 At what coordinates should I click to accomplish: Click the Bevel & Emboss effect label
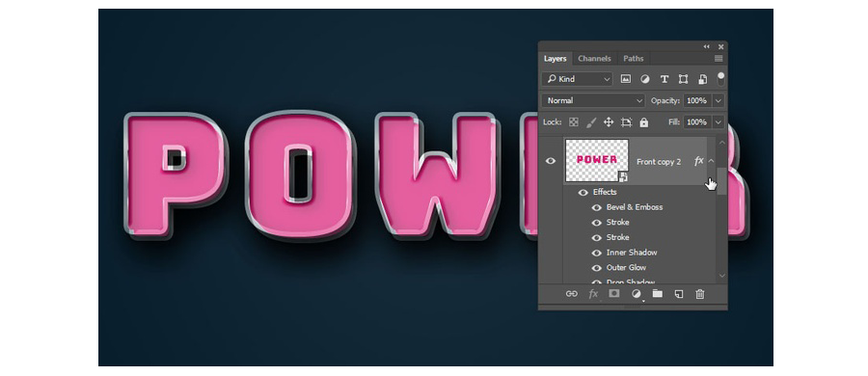pos(635,207)
